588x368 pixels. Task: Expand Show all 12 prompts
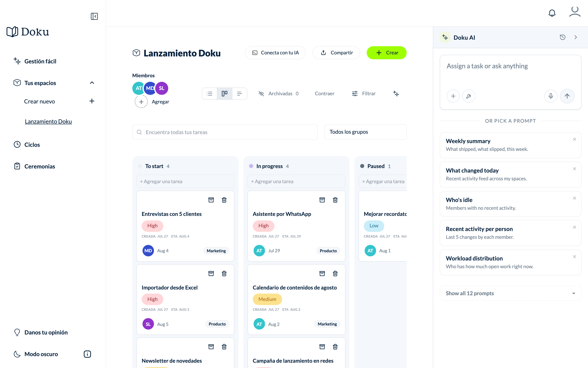(510, 293)
